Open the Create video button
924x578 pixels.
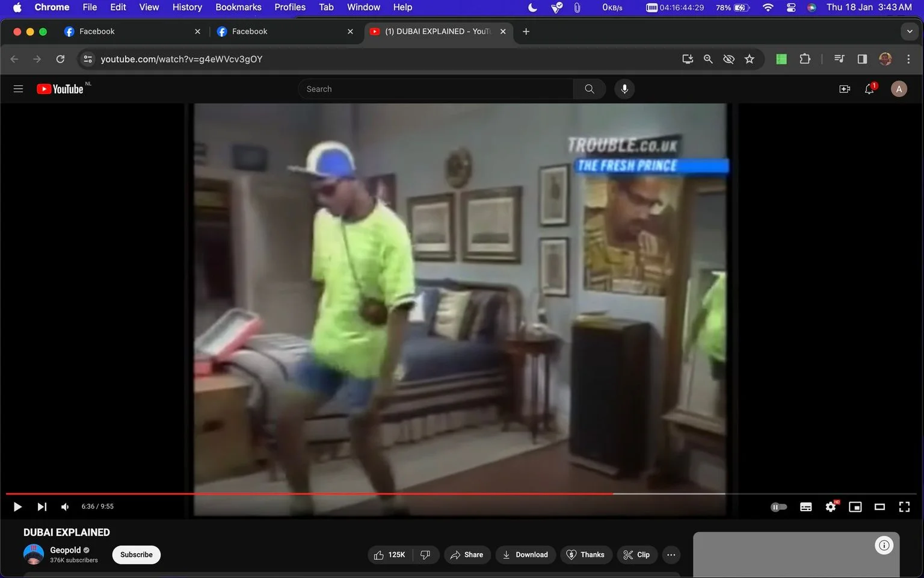tap(845, 89)
